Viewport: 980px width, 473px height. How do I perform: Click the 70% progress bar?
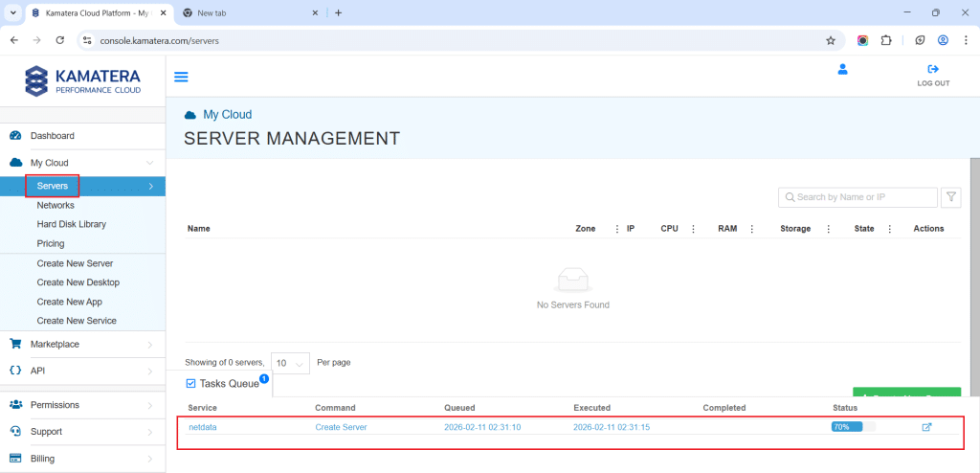(853, 427)
